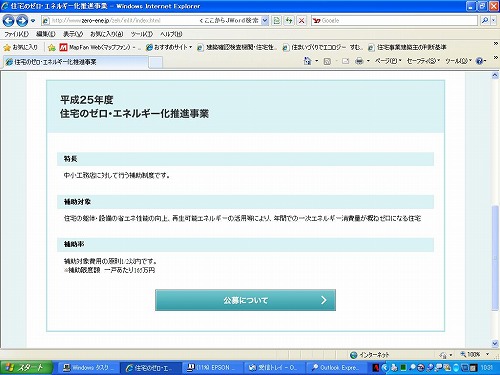Click the page scrollbar down arrow
Image resolution: width=500 pixels, height=375 pixels.
[x=495, y=343]
